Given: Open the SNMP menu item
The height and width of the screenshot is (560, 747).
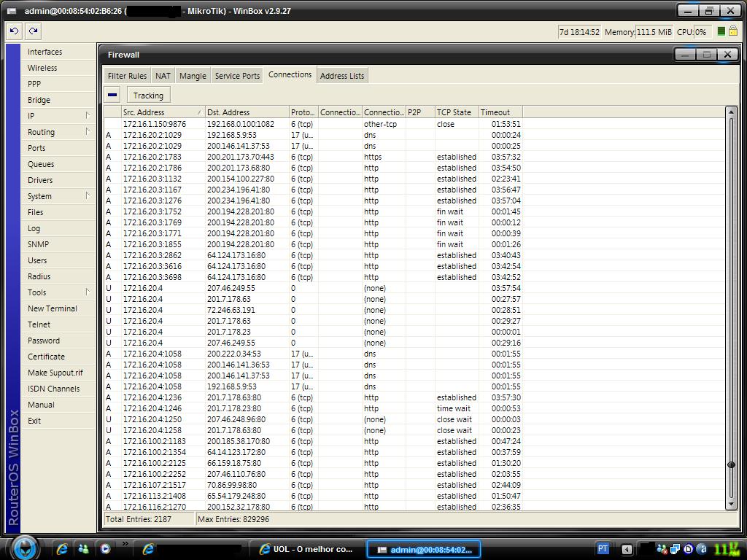Looking at the screenshot, I should [58, 244].
